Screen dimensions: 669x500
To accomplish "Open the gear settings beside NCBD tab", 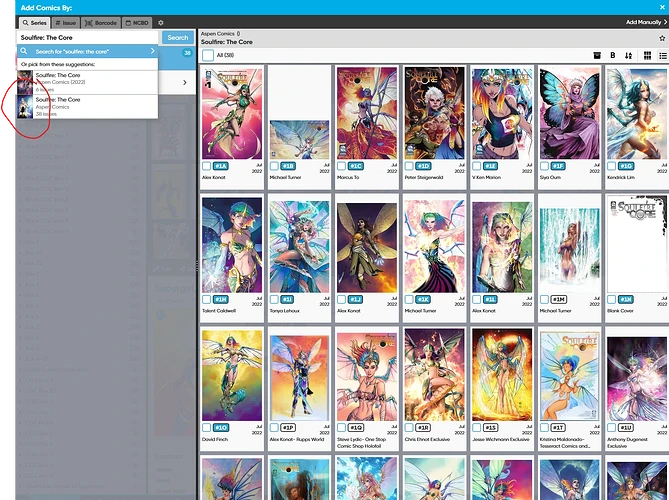I will click(x=161, y=23).
